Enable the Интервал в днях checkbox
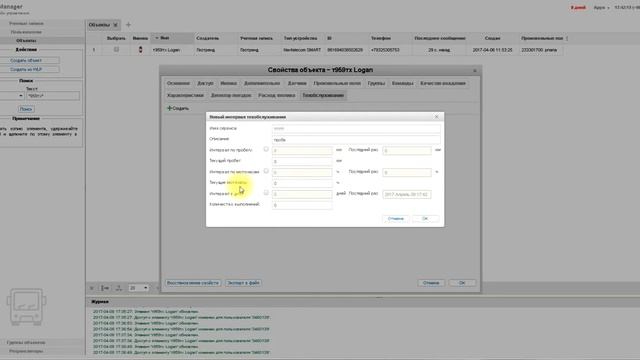Screen dimensions: 640x360 266,193
